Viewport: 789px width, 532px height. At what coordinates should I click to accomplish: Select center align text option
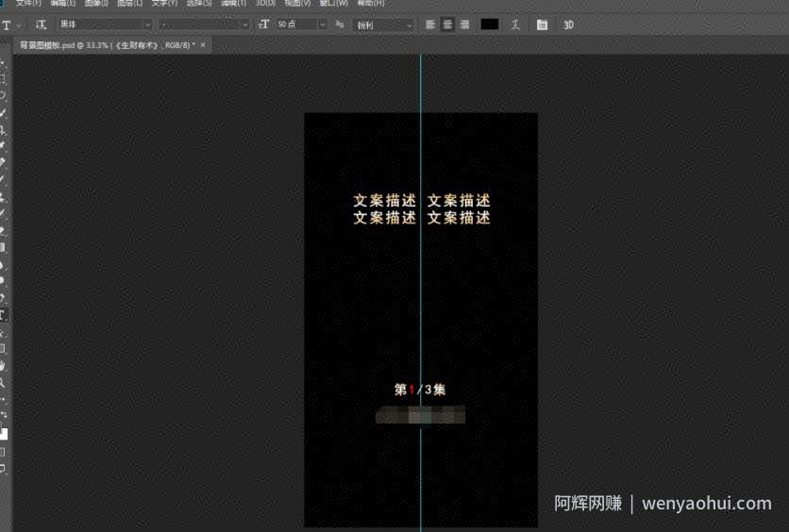[446, 25]
